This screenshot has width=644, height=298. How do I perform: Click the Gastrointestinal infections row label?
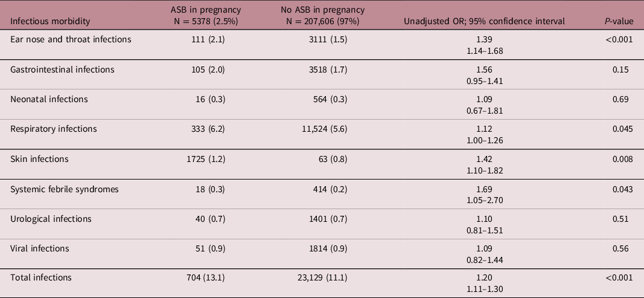tap(63, 70)
